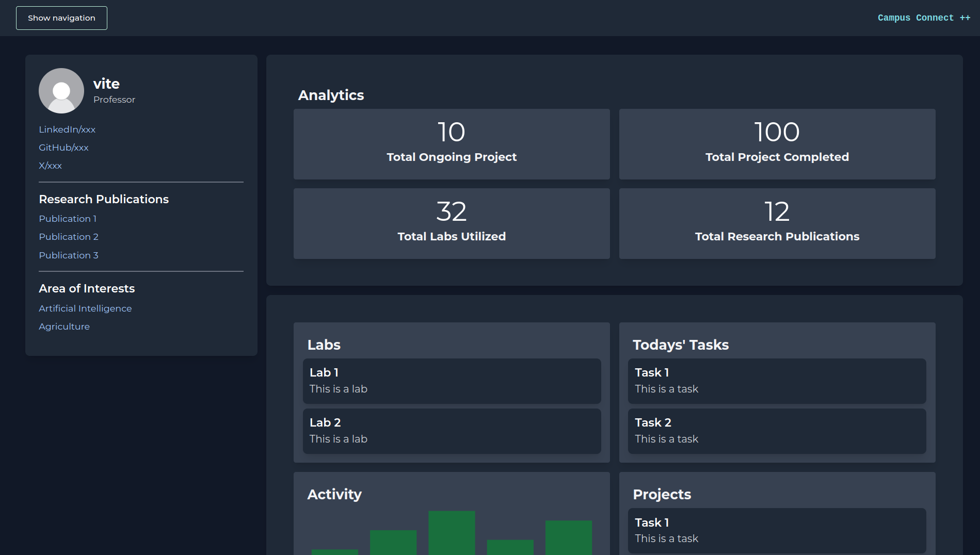Image resolution: width=980 pixels, height=555 pixels.
Task: Click the 'Projects' section heading
Action: point(662,494)
